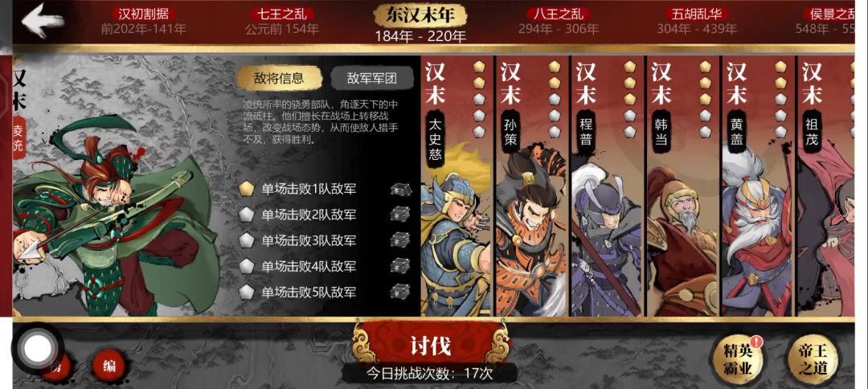Switch to 敌军军团 tab
Image resolution: width=868 pixels, height=389 pixels.
(x=372, y=78)
